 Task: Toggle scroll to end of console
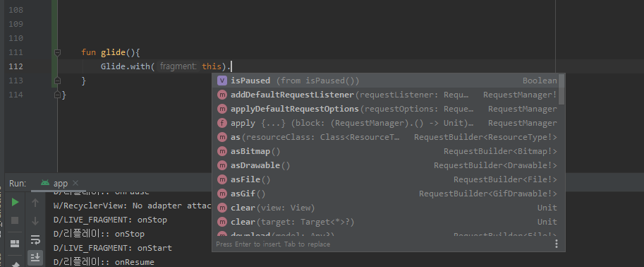point(35,258)
